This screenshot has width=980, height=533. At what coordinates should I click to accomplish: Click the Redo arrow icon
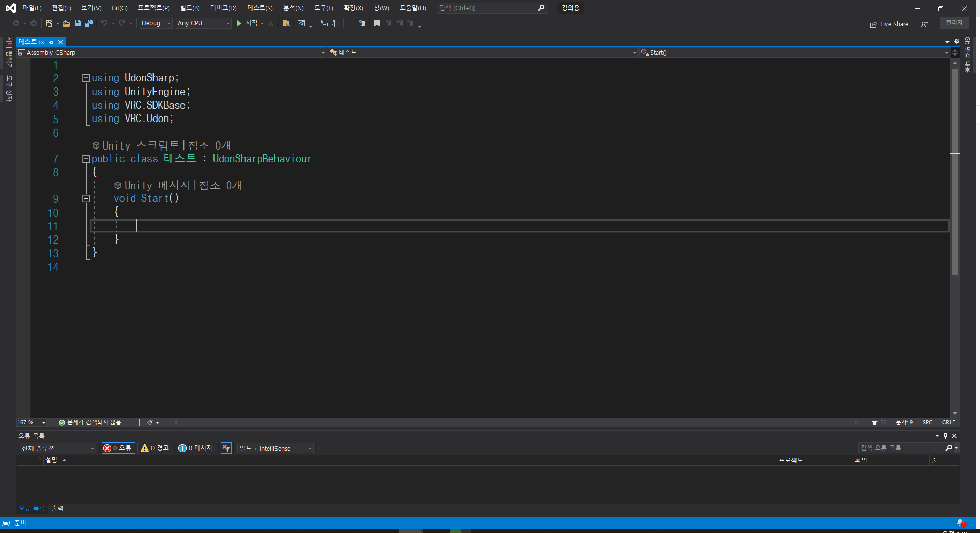pos(122,23)
